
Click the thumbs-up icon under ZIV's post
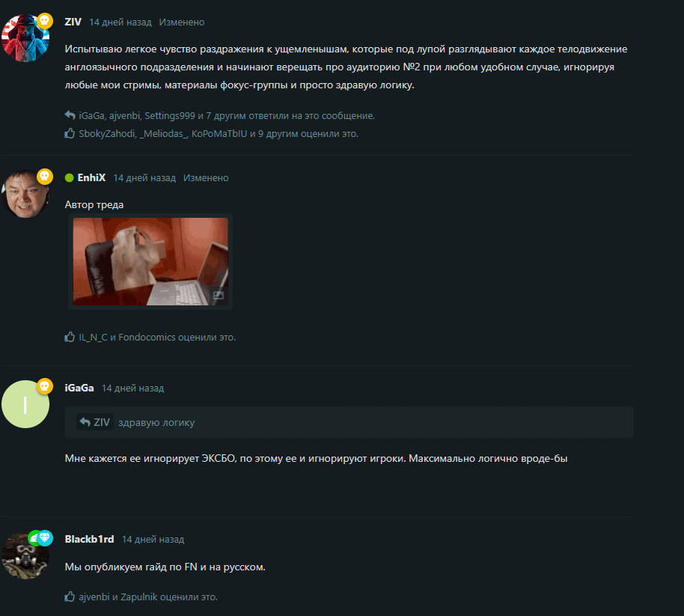(70, 133)
